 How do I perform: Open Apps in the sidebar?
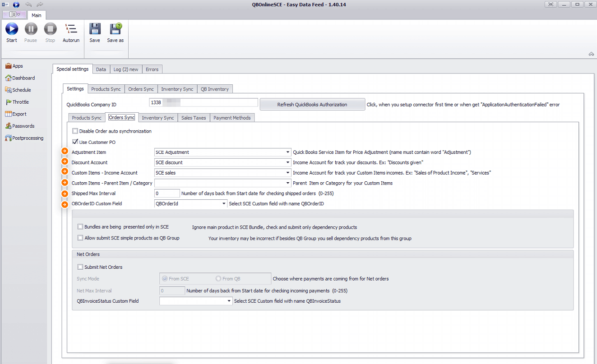14,66
